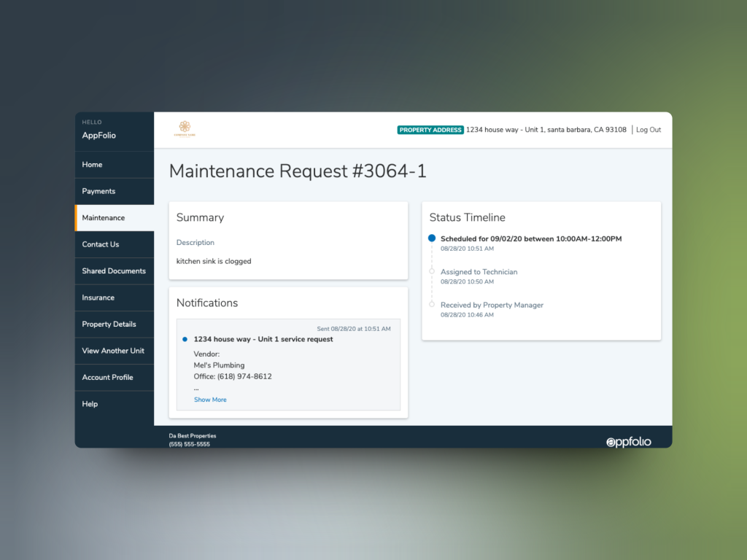
Task: Open the Home section in the sidebar
Action: [114, 164]
